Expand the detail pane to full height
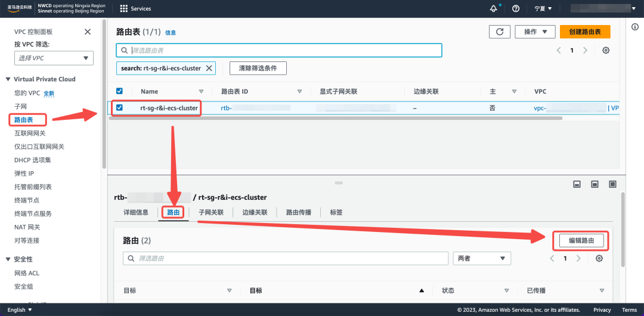The width and height of the screenshot is (644, 316). (613, 184)
